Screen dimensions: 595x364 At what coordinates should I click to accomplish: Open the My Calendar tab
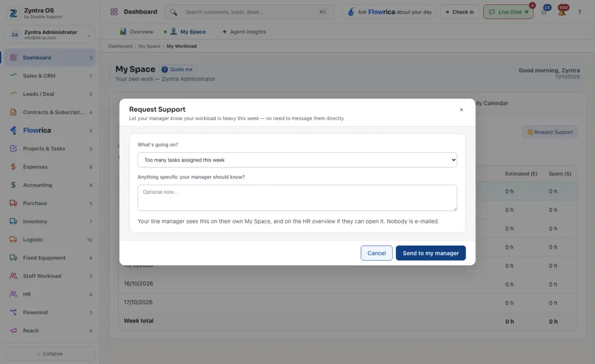(x=491, y=103)
